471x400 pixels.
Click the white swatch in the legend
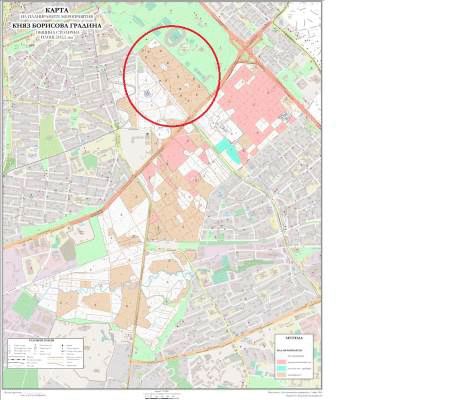282,356
